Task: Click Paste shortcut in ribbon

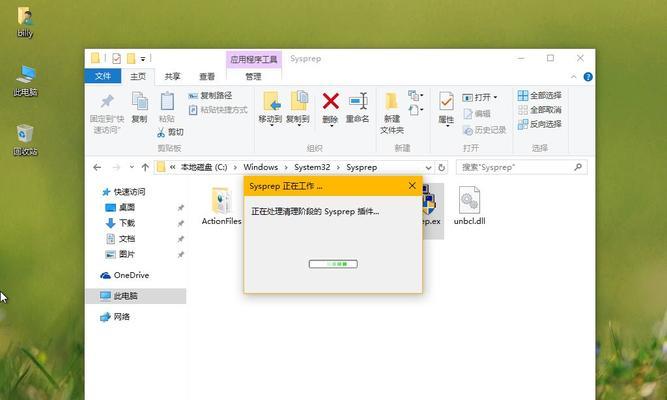Action: 218,110
